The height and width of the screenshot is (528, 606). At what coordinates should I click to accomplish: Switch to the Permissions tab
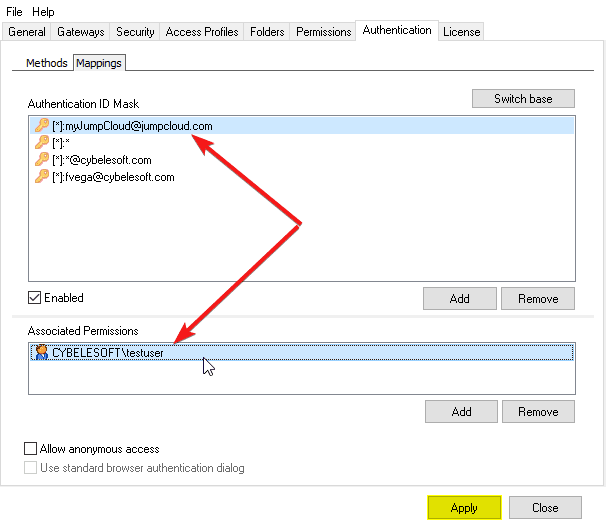(x=323, y=32)
